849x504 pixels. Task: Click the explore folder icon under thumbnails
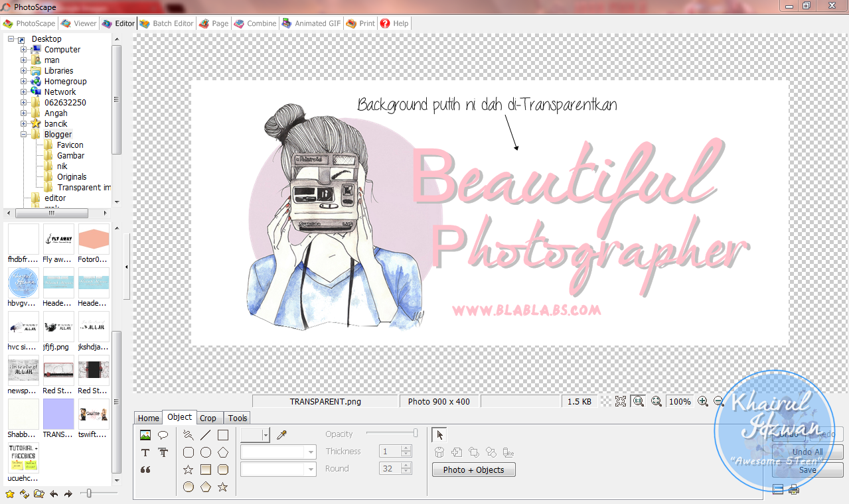[39, 493]
